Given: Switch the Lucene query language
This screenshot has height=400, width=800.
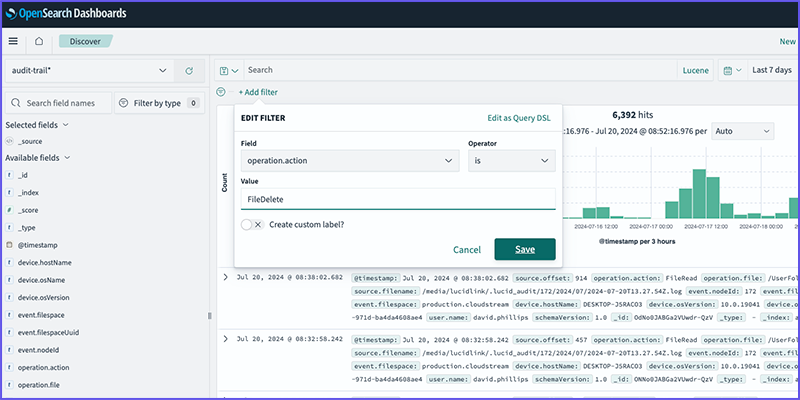Looking at the screenshot, I should click(696, 70).
